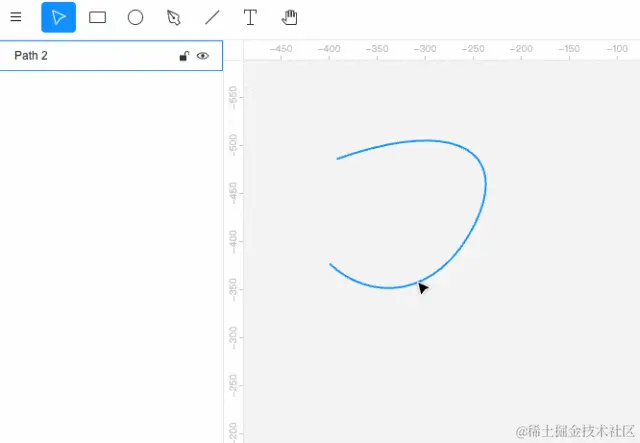The image size is (640, 443).
Task: Open the hamburger main menu
Action: [16, 17]
